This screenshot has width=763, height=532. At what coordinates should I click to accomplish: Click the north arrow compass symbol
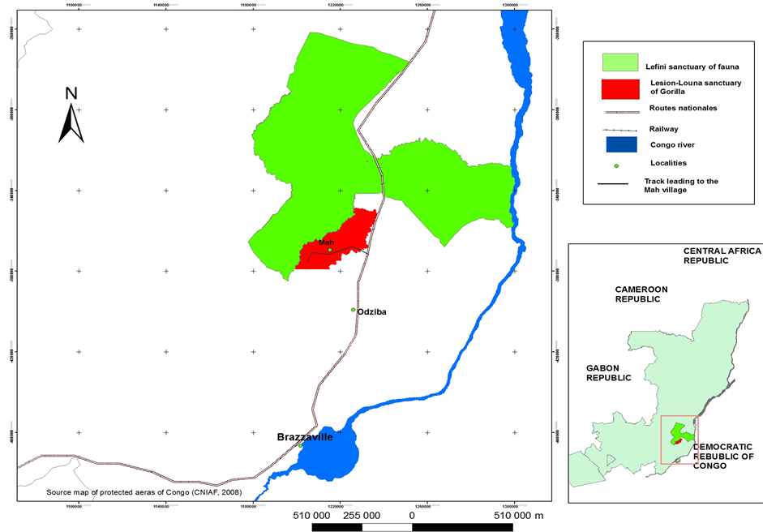click(71, 120)
